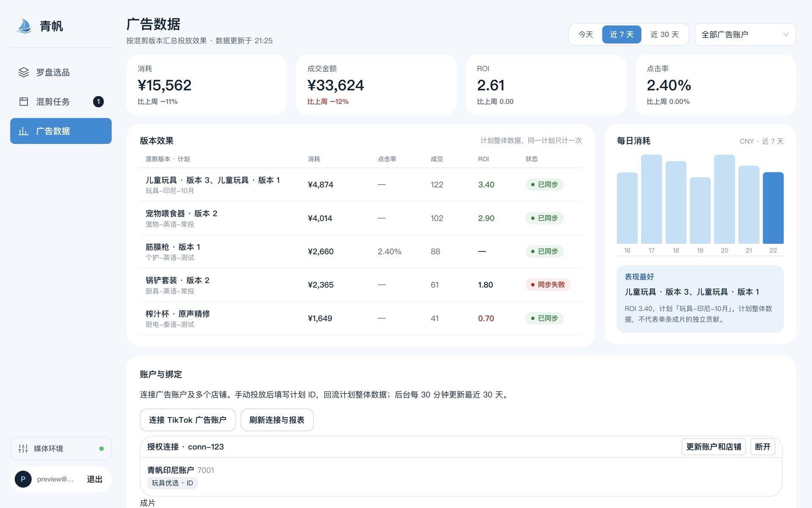The image size is (812, 508).
Task: Click the 玩具优选 · ID shop tag
Action: coord(173,483)
